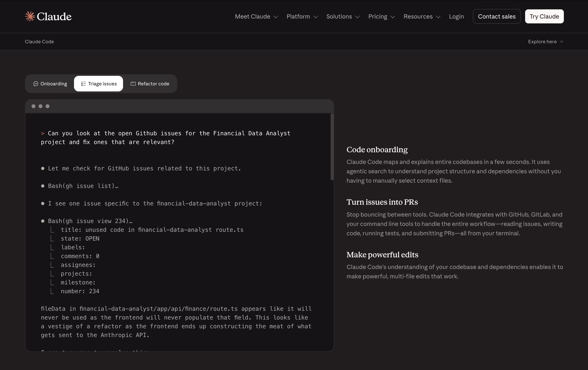Click the Onboarding chat bubble icon
The image size is (588, 370).
[x=36, y=84]
